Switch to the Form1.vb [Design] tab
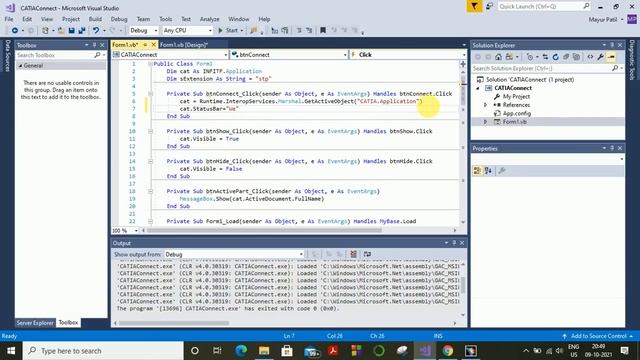Screen dimensions: 640x360 pos(184,45)
